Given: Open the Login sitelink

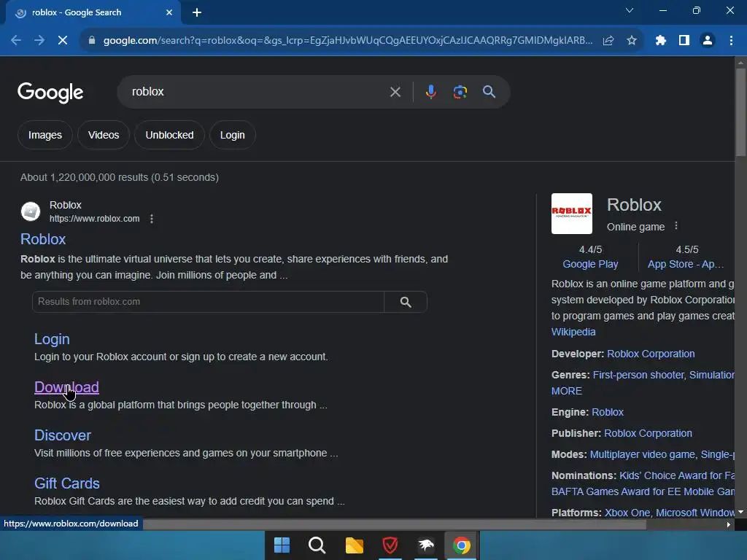Looking at the screenshot, I should point(52,339).
